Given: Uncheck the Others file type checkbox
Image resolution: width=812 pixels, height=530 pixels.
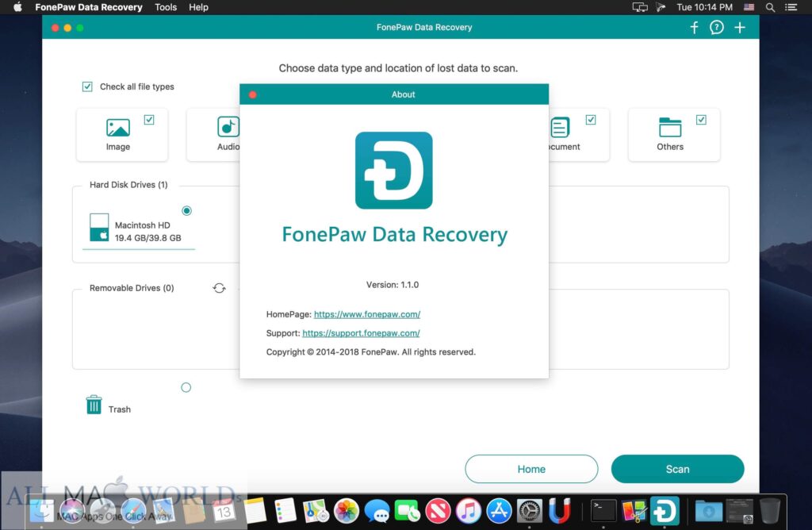Looking at the screenshot, I should click(701, 120).
